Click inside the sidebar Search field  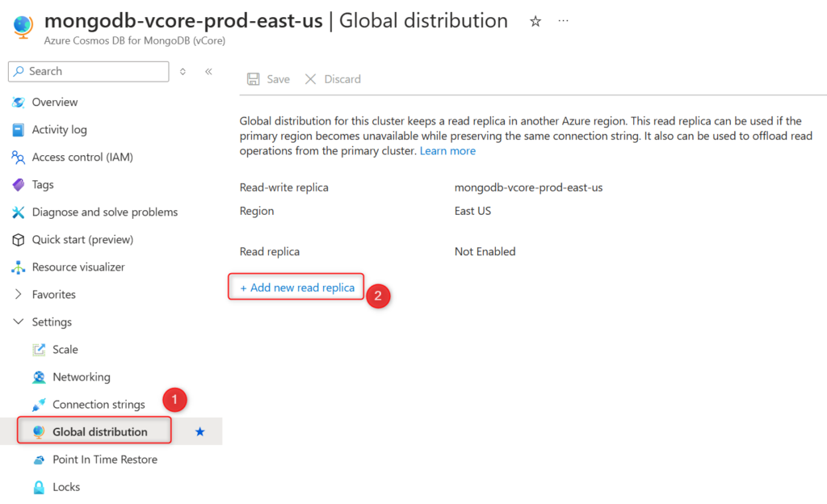coord(89,71)
